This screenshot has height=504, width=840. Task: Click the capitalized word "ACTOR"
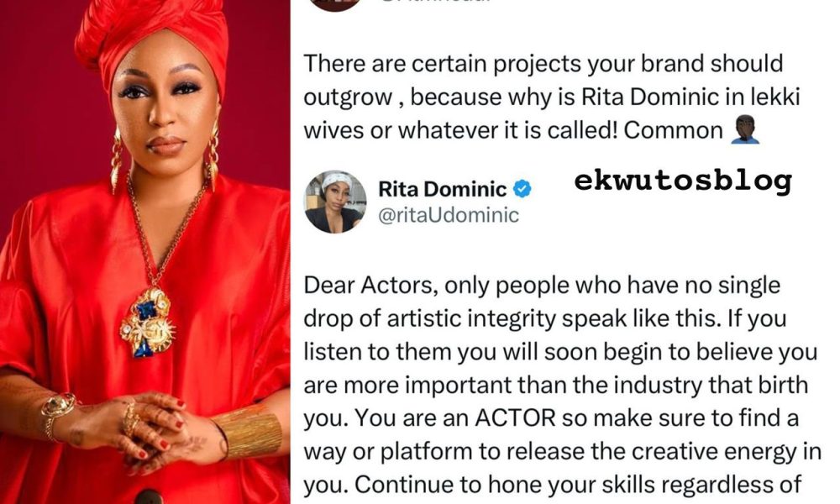516,417
